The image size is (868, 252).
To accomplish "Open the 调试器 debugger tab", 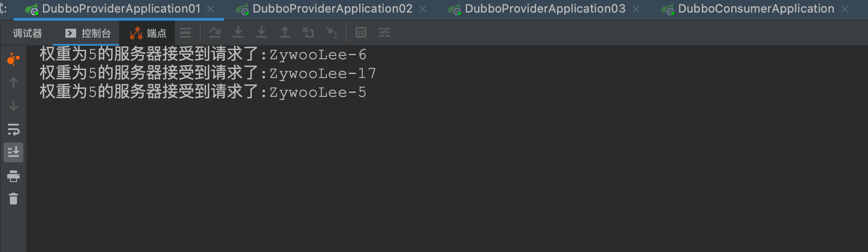I will (27, 33).
